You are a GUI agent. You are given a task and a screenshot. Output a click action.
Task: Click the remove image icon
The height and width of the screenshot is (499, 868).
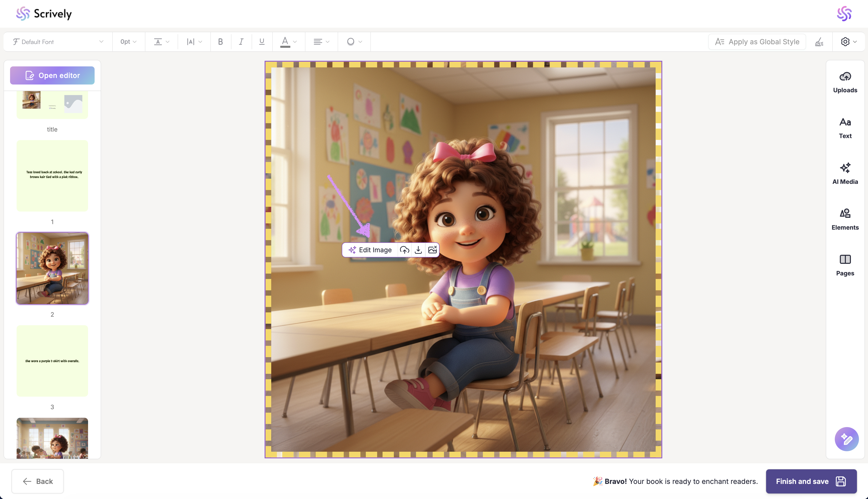point(432,250)
